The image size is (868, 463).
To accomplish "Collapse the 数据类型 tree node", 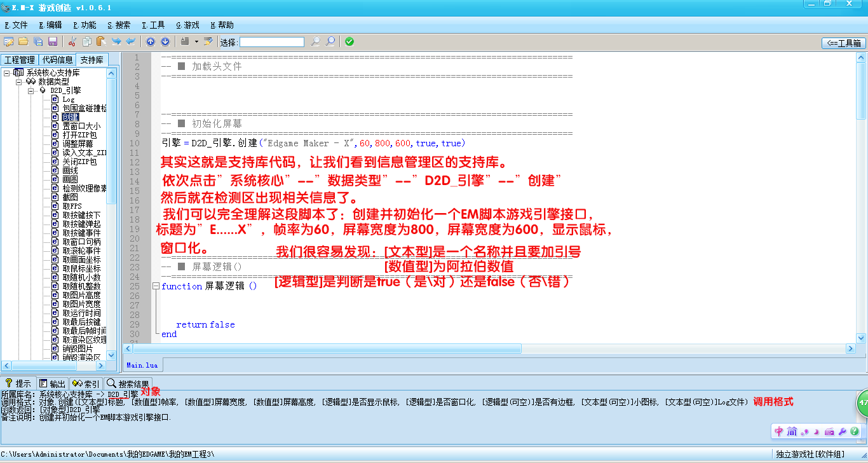I will tap(19, 82).
